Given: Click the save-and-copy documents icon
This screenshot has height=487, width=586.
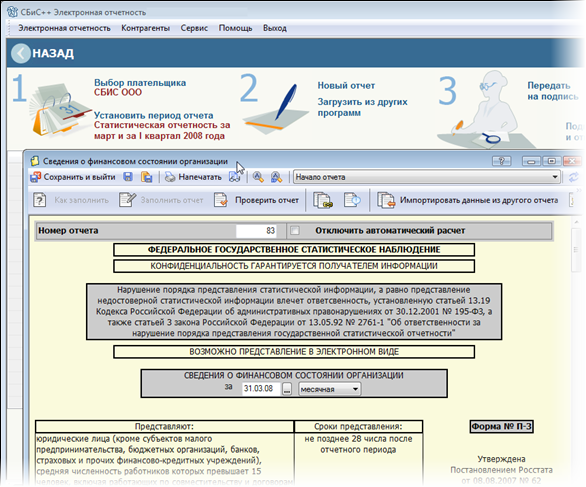Looking at the screenshot, I should tap(146, 177).
